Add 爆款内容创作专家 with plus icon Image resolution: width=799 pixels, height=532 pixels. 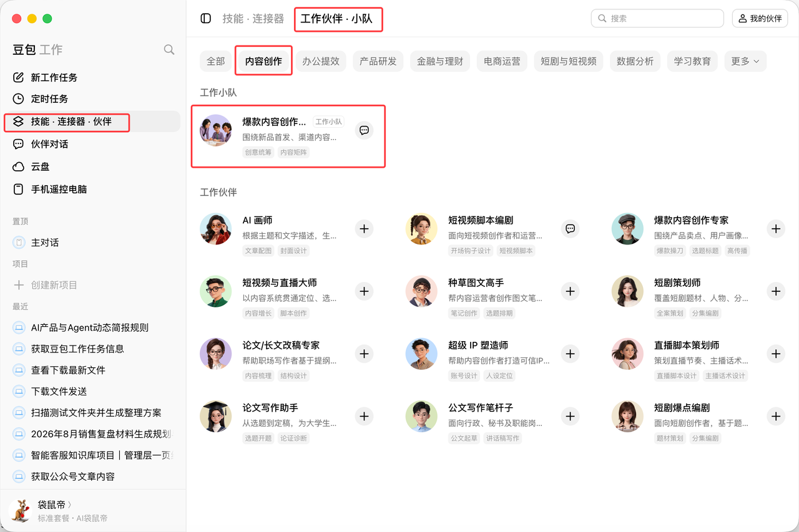pos(776,229)
